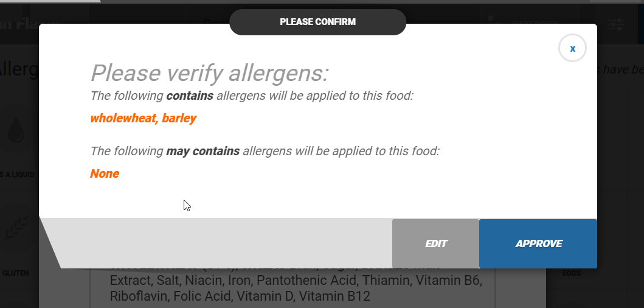Select the dimmed water droplet liquid icon
644x308 pixels.
click(x=16, y=130)
